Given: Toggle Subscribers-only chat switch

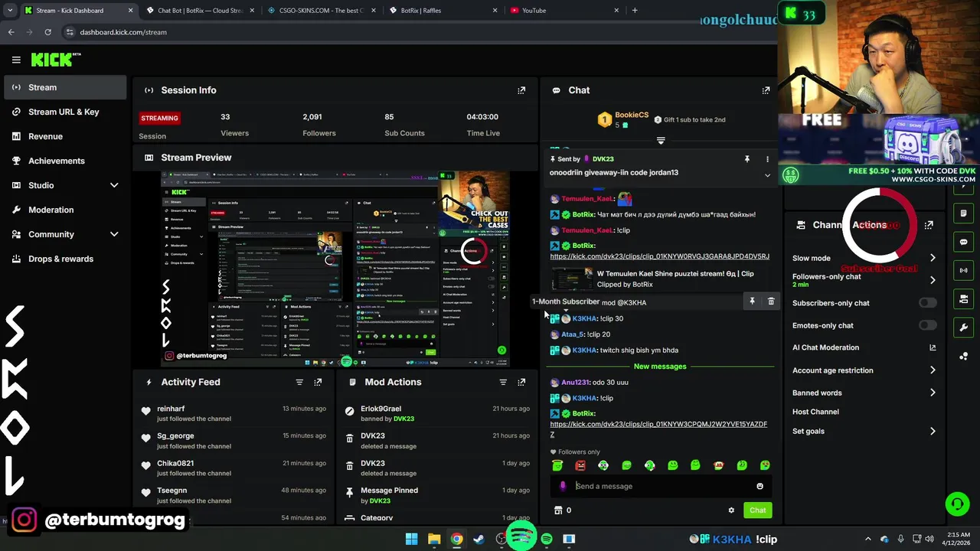Looking at the screenshot, I should click(x=927, y=303).
